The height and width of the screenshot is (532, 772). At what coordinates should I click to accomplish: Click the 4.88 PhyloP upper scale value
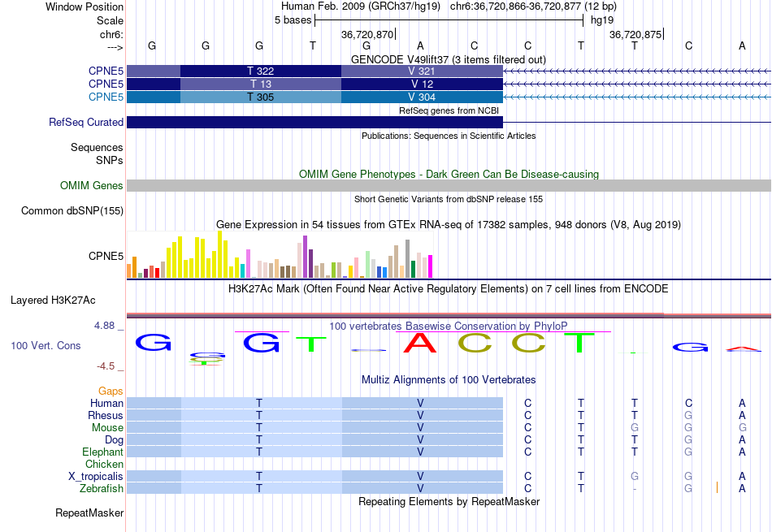[104, 326]
